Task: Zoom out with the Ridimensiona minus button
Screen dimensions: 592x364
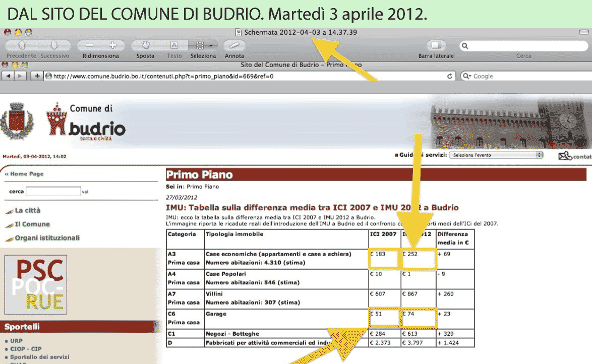Action: pyautogui.click(x=89, y=45)
